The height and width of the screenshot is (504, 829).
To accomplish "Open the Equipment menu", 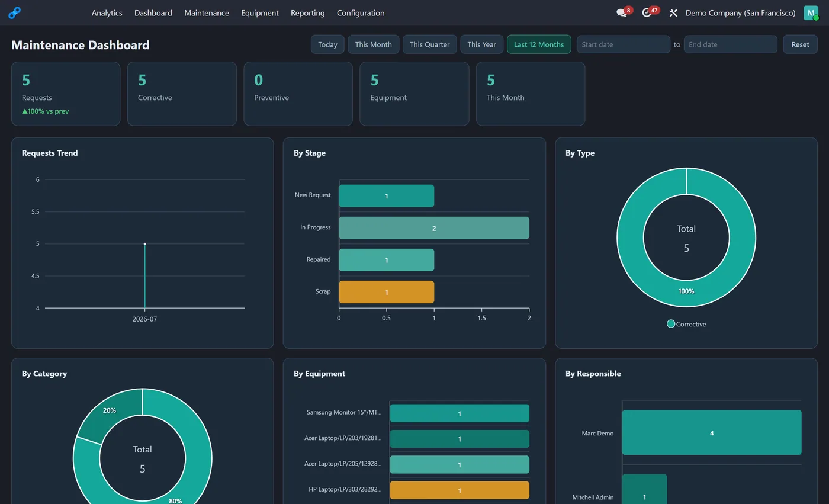I will coord(260,13).
